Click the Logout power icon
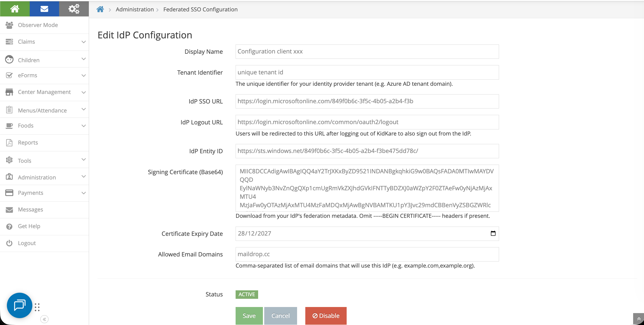 tap(27, 243)
